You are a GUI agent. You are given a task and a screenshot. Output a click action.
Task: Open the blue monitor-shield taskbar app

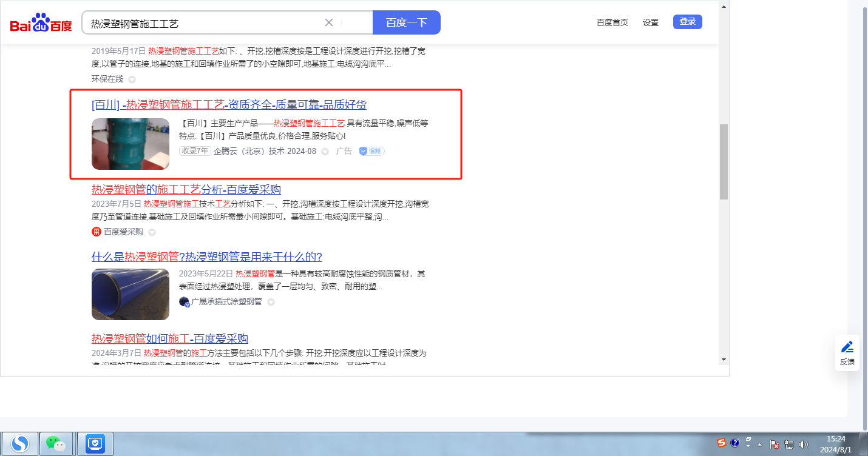click(x=95, y=444)
